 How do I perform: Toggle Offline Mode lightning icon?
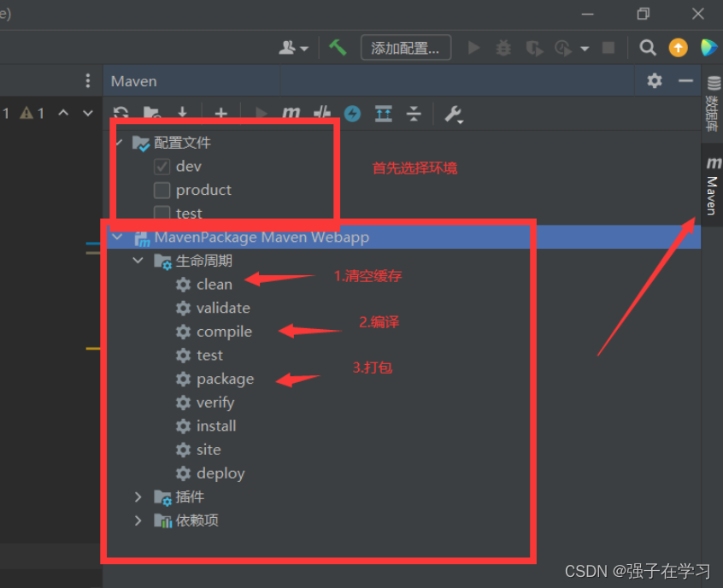353,113
